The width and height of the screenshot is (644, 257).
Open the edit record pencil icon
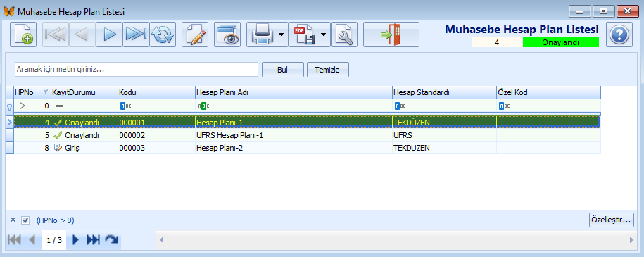pyautogui.click(x=195, y=35)
